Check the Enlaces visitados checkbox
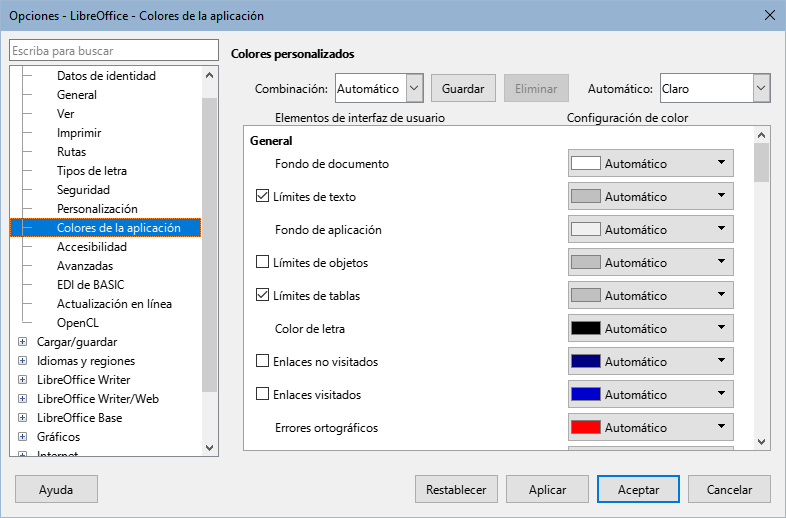This screenshot has height=518, width=786. click(262, 394)
